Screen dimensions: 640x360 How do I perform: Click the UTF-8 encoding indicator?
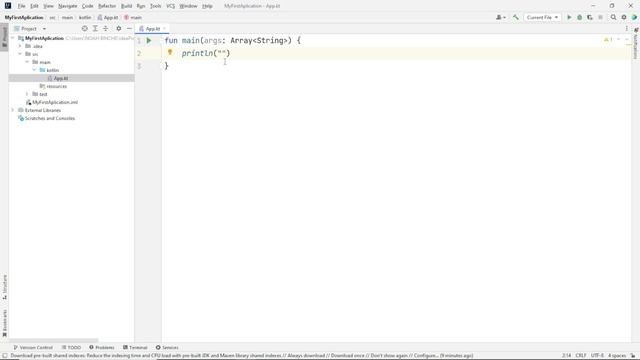(597, 356)
